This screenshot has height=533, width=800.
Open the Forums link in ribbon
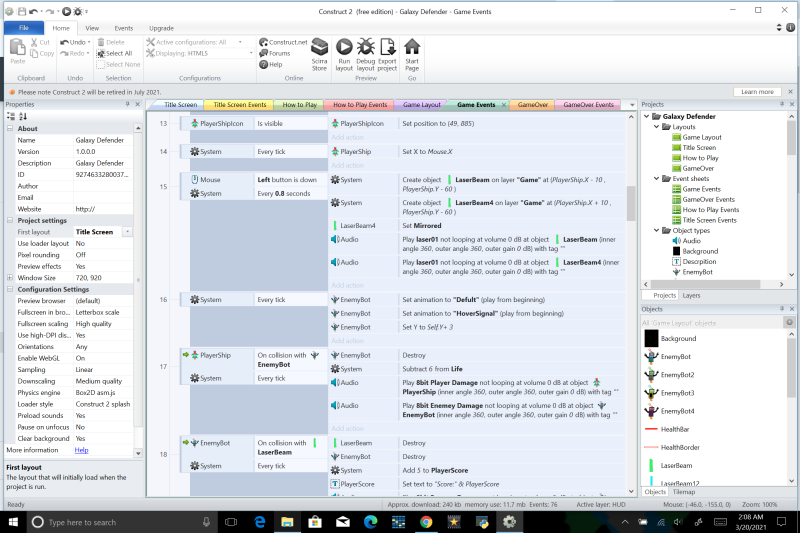click(x=274, y=53)
